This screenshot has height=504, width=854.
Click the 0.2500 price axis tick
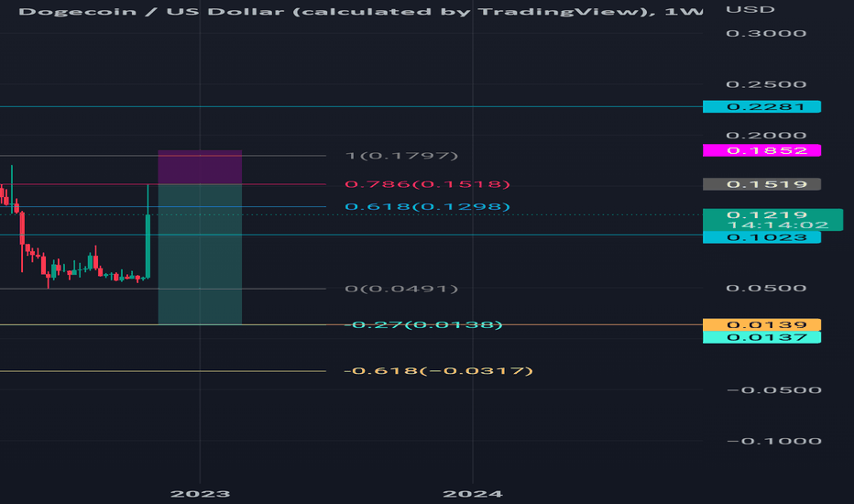point(766,84)
